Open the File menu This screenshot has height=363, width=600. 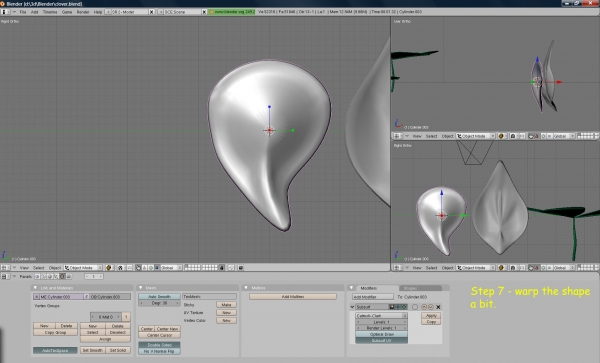coord(23,12)
